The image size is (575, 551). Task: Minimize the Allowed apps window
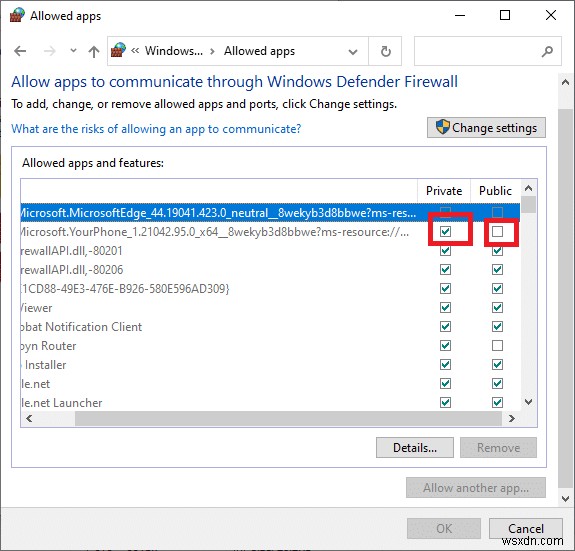[460, 15]
